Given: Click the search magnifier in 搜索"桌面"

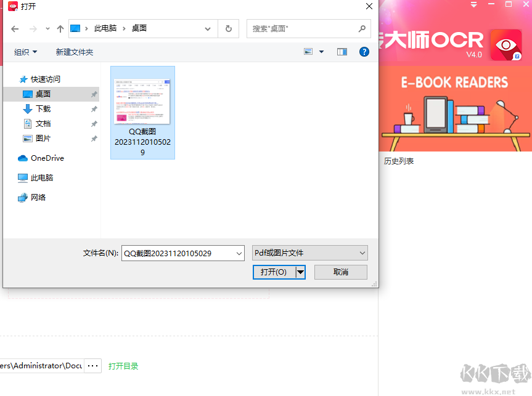Looking at the screenshot, I should [x=362, y=28].
